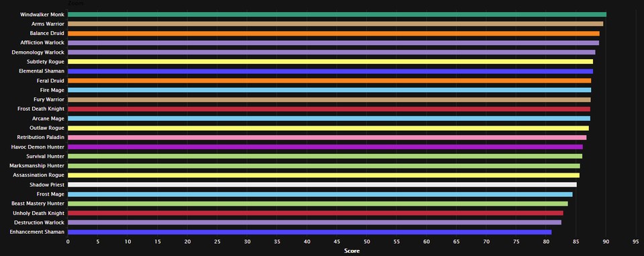This screenshot has width=644, height=256.
Task: Select the Fire Mage bar
Action: pos(329,90)
